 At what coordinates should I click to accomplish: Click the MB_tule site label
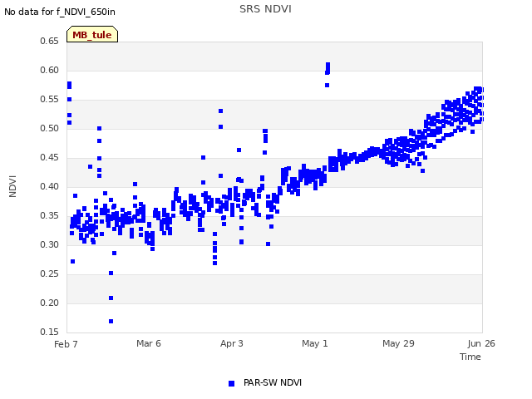92,35
